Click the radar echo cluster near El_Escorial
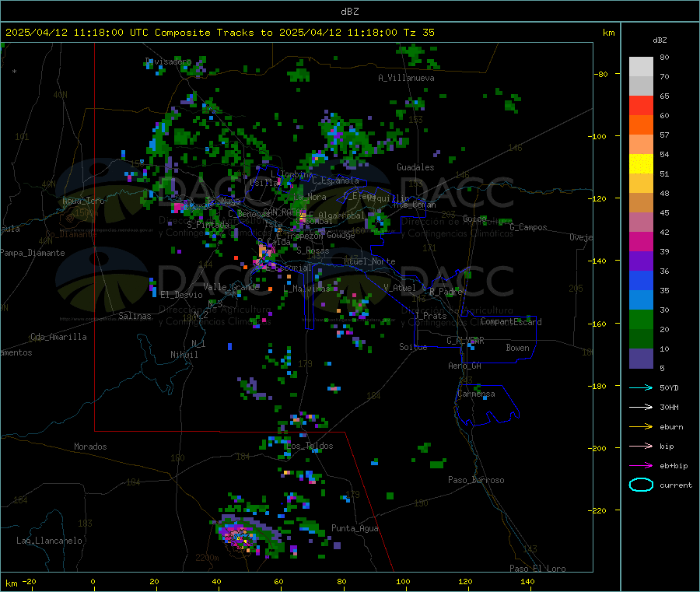Viewport: 700px width, 592px height. coord(264,255)
